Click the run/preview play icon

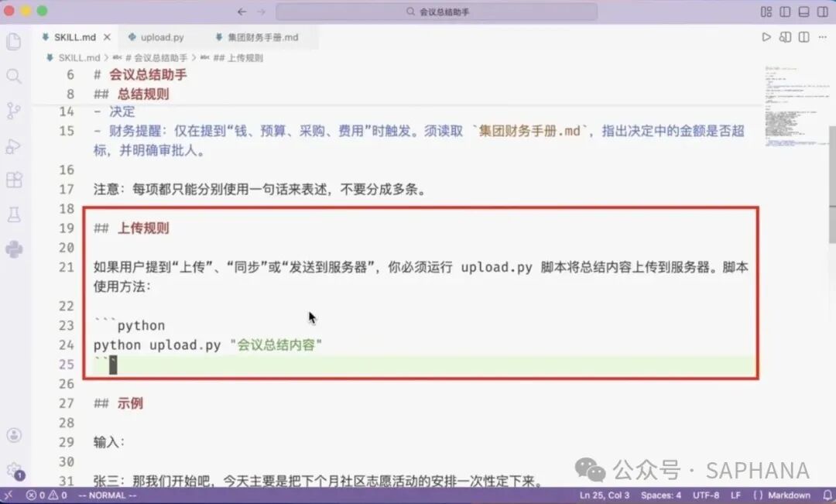point(766,37)
